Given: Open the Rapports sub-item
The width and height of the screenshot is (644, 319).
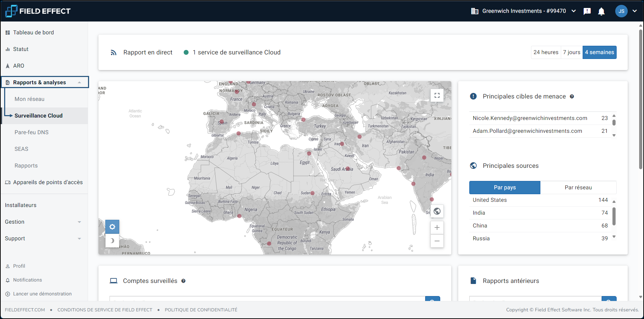Looking at the screenshot, I should click(26, 166).
